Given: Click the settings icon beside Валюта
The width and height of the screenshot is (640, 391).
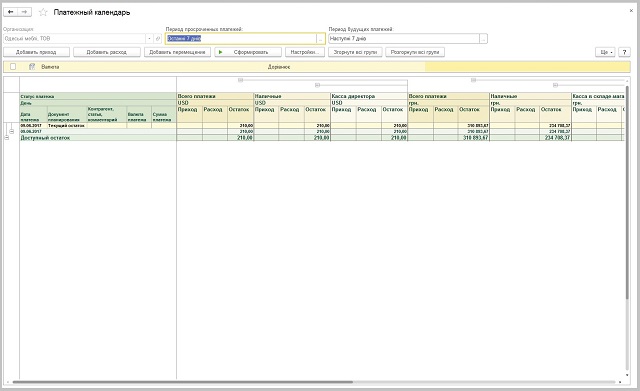Looking at the screenshot, I should tap(32, 67).
